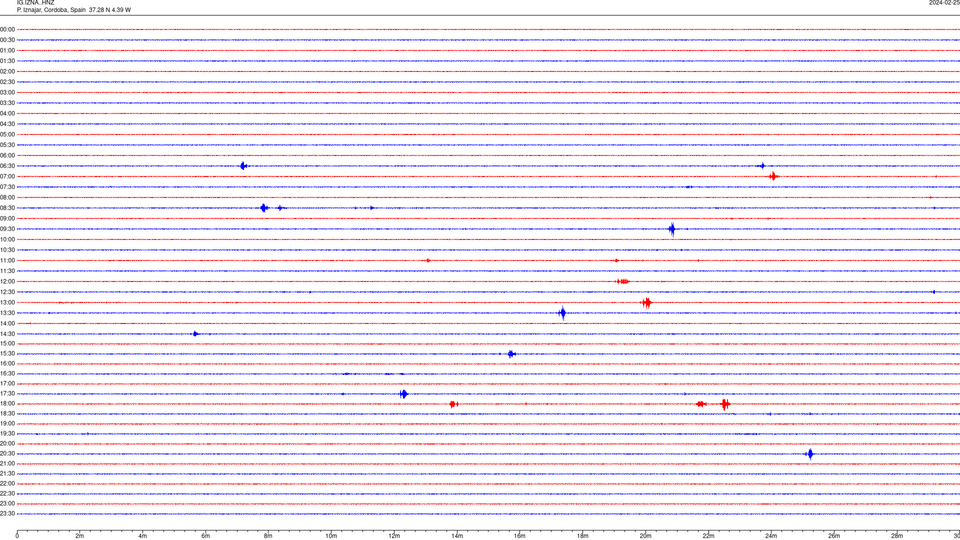Screen dimensions: 960x540
Task: Select the red event burst on the 07:00 trace
Action: (x=774, y=176)
